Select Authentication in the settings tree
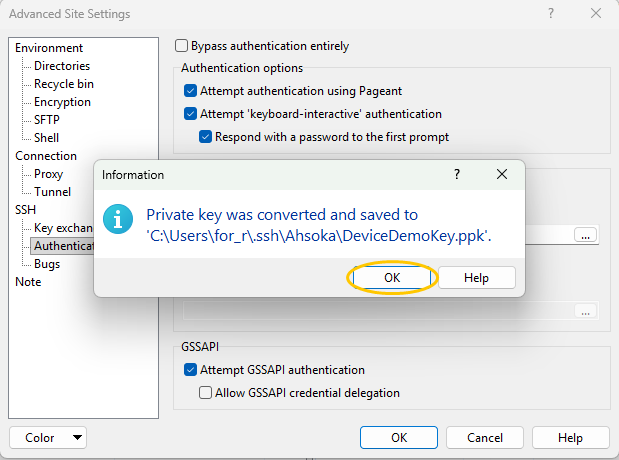Viewport: 619px width, 460px height. coord(63,246)
